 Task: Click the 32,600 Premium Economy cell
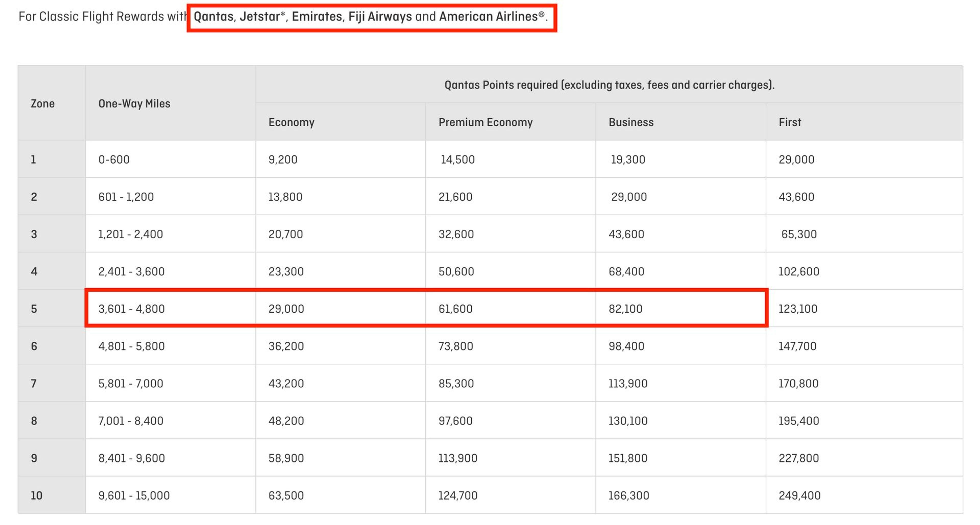coord(510,234)
